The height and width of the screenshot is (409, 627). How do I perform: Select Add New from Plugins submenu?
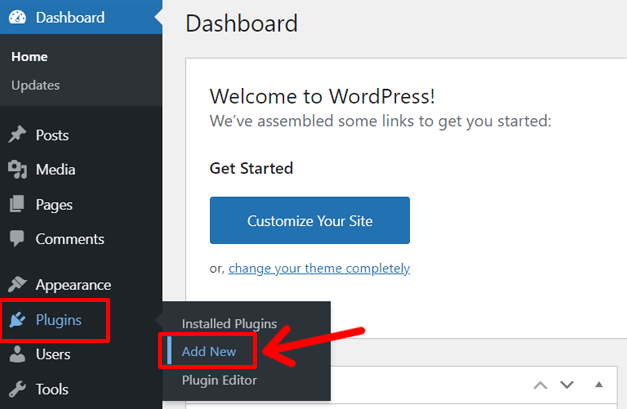(x=208, y=352)
